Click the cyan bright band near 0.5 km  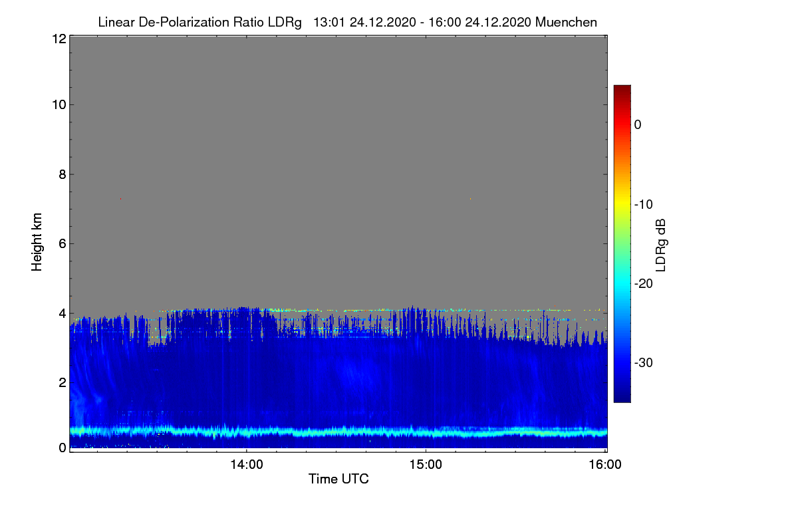point(338,432)
